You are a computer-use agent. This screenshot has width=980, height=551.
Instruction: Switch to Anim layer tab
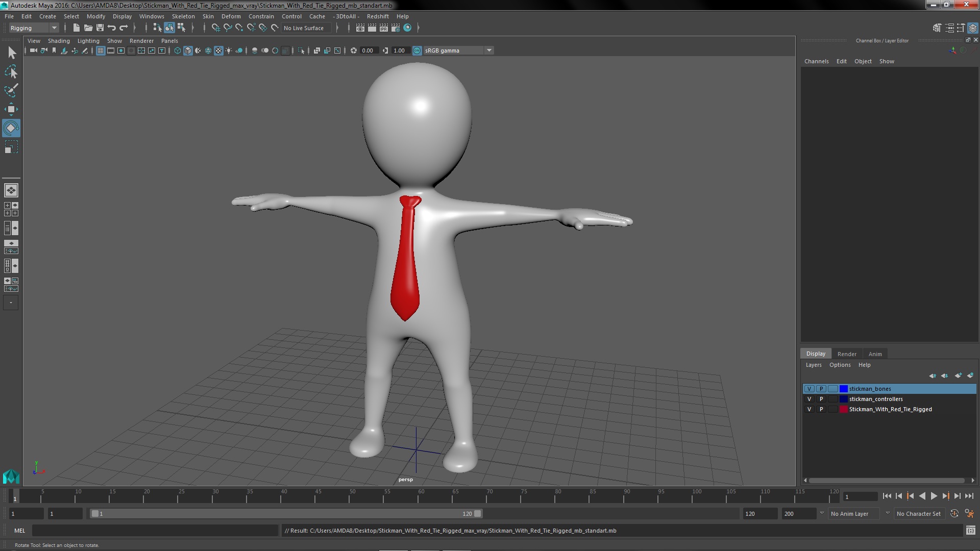click(x=875, y=354)
